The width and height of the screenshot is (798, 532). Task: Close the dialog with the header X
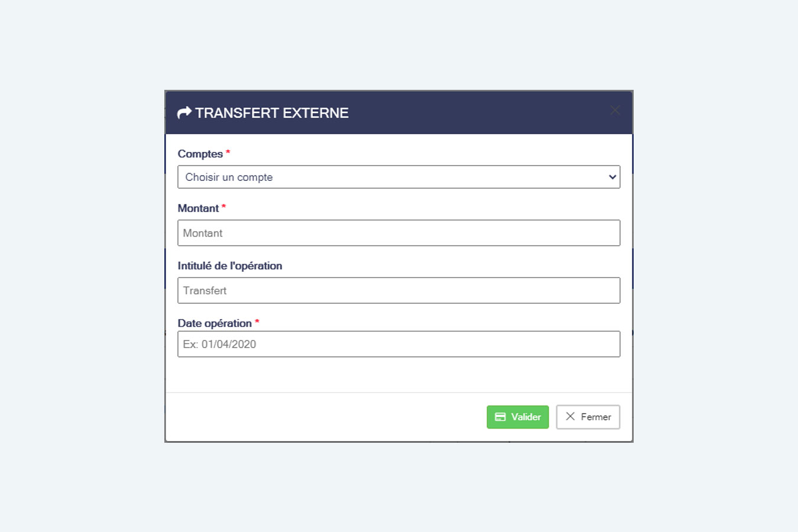[615, 111]
